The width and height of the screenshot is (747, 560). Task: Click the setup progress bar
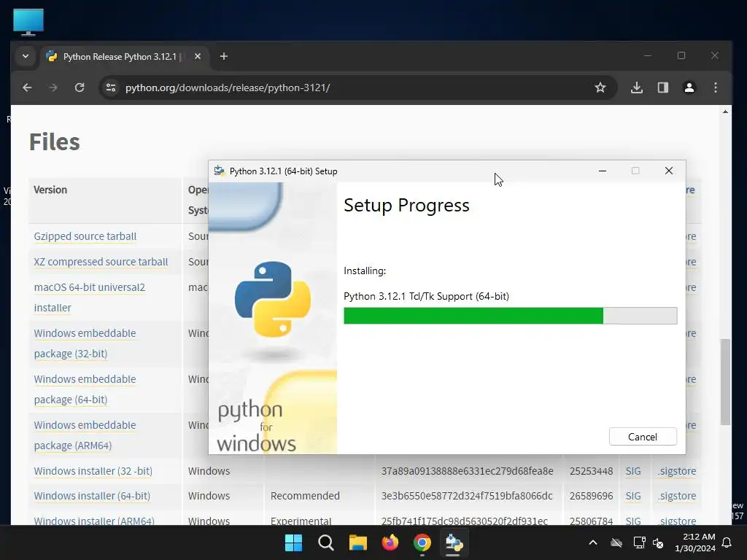coord(510,316)
